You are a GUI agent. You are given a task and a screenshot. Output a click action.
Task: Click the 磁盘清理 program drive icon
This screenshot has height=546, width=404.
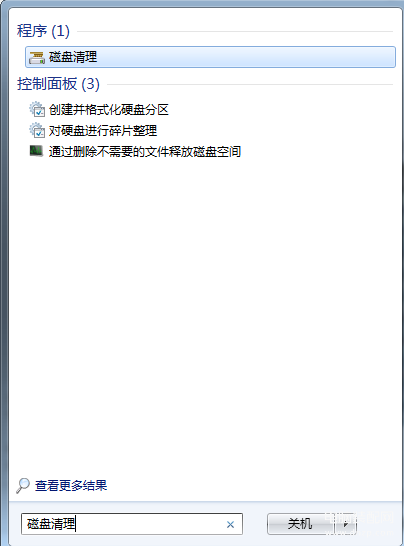37,57
